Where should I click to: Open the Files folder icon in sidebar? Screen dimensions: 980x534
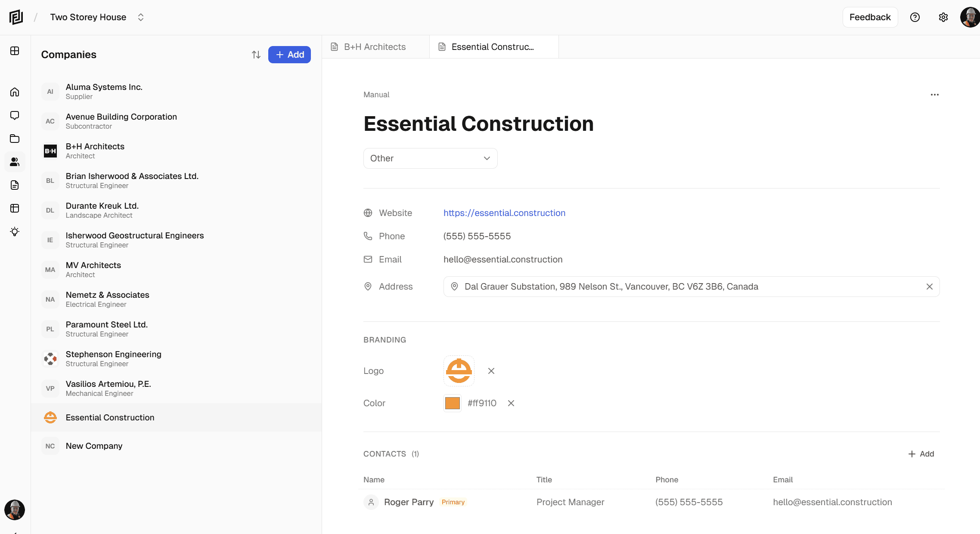point(15,139)
